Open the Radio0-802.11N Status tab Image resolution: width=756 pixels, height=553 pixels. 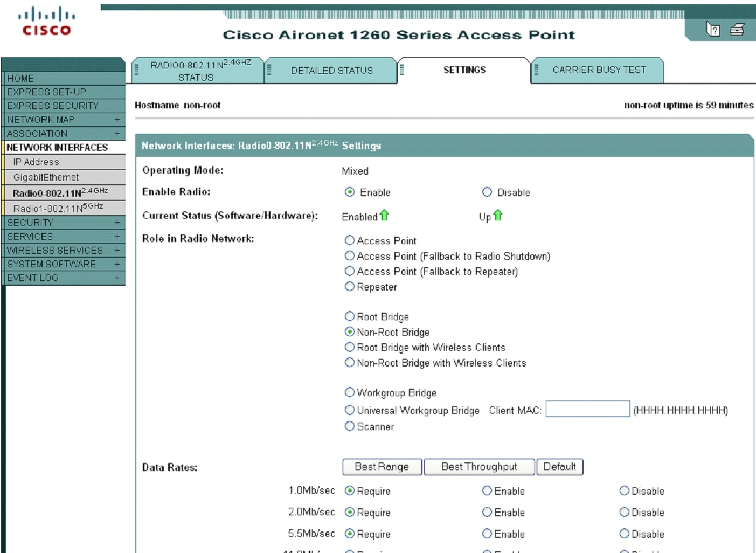[x=197, y=71]
